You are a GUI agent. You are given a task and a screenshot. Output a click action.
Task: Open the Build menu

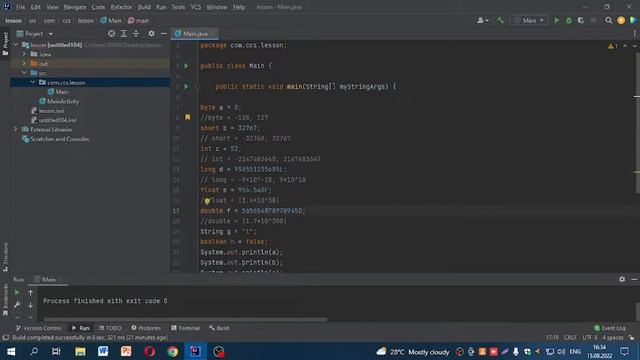pyautogui.click(x=144, y=7)
